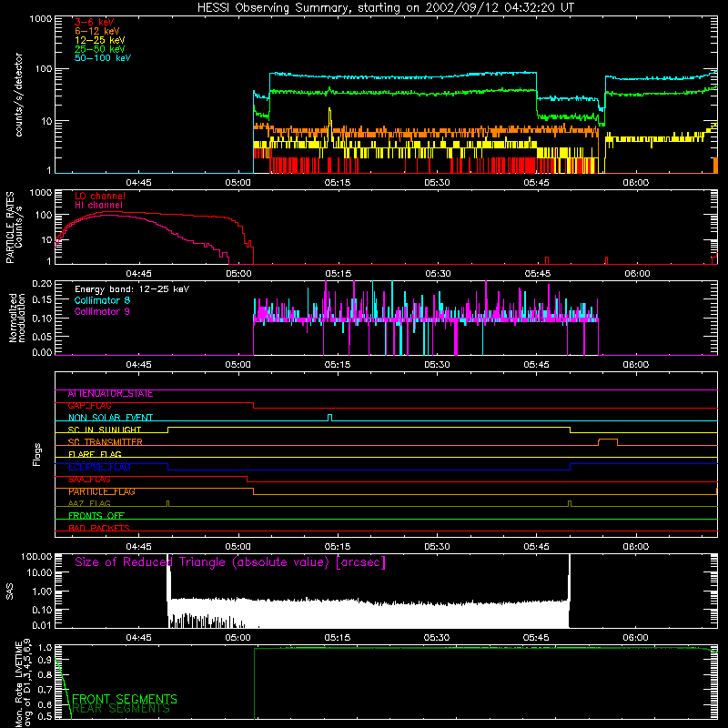Select the Collimator 8 legend label

coord(102,300)
